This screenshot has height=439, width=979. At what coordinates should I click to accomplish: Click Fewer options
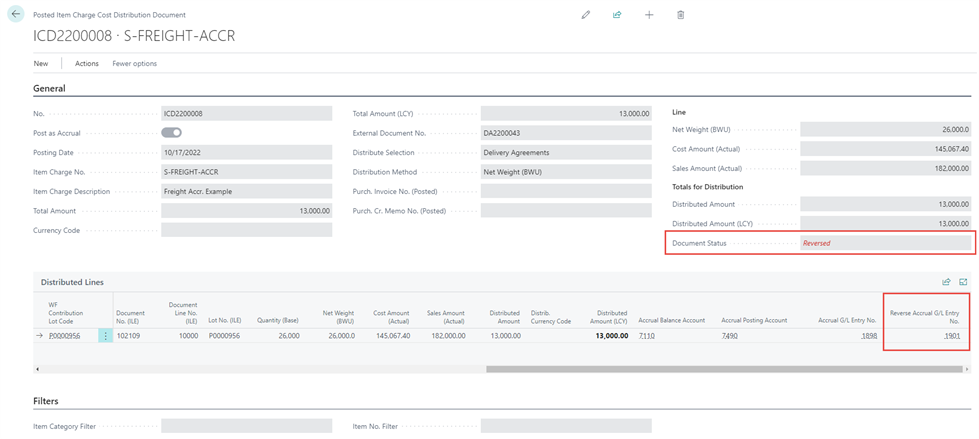[134, 63]
